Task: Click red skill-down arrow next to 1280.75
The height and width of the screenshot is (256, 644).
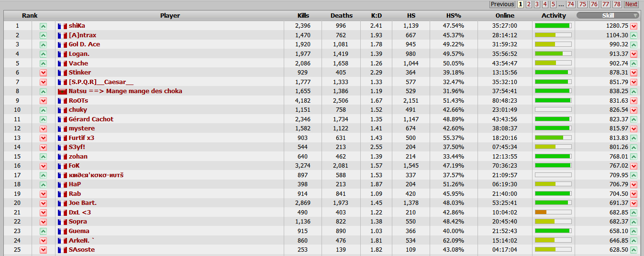Action: point(634,26)
